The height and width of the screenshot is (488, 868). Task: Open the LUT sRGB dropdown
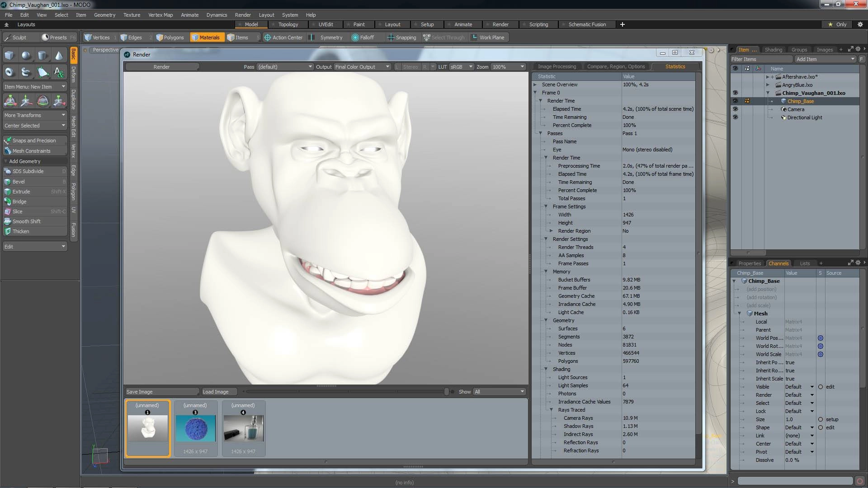coord(461,67)
